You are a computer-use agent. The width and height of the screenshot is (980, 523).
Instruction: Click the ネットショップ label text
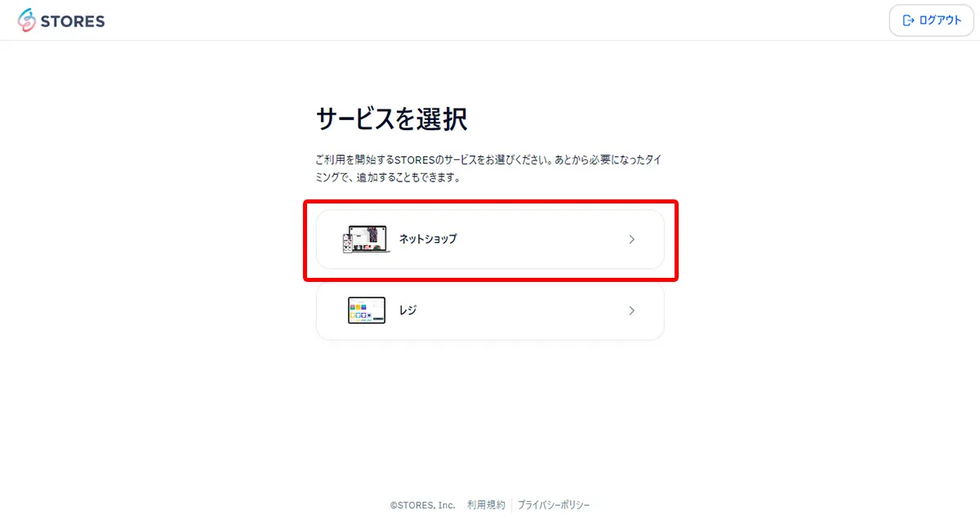pos(425,239)
